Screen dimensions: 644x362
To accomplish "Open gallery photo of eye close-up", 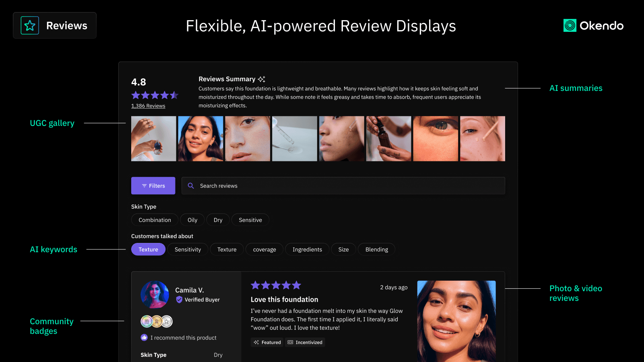I will pyautogui.click(x=436, y=139).
